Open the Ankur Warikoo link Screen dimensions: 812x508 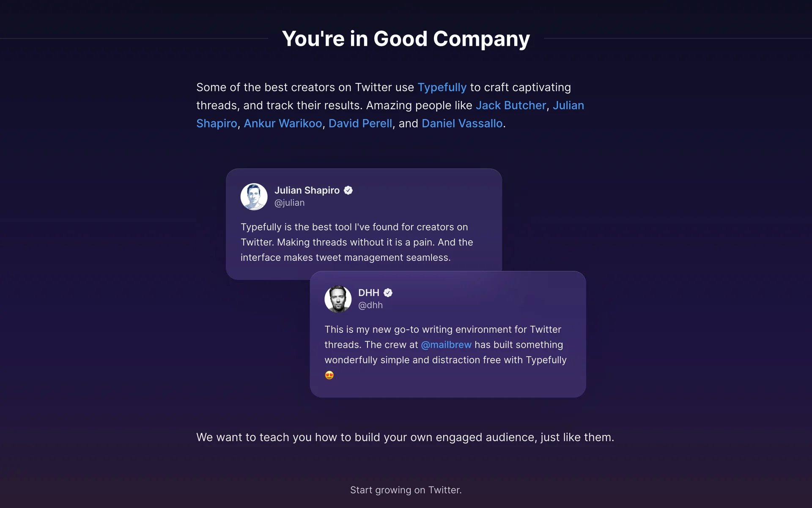click(283, 124)
